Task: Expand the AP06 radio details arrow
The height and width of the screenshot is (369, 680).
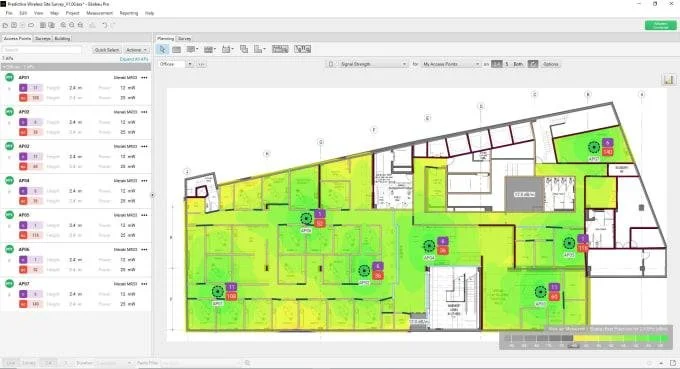Action: [10, 260]
